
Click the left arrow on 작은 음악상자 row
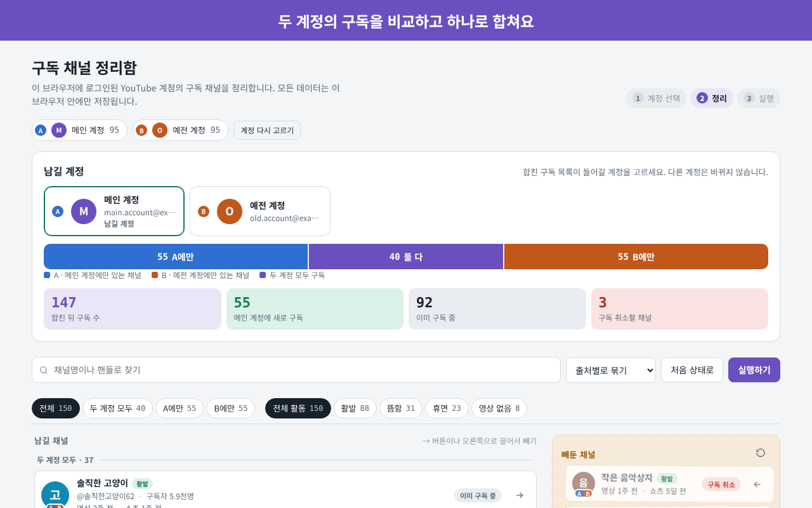[x=757, y=485]
